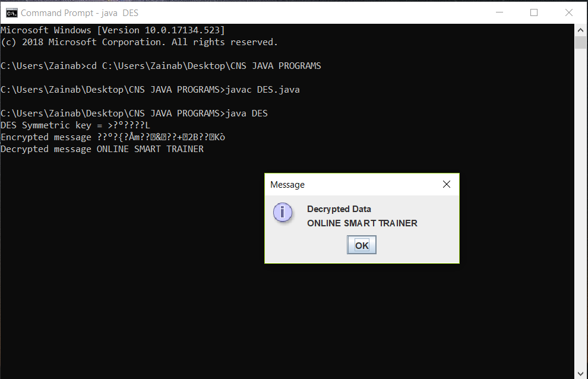Screen dimensions: 588x379
Task: Click the information icon in the Message dialog
Action: click(283, 213)
